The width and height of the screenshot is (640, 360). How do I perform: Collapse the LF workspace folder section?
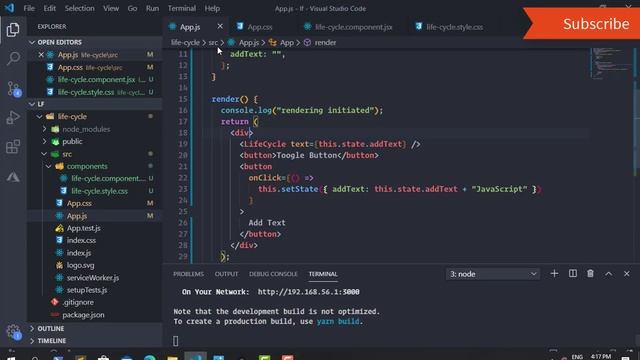tap(32, 104)
